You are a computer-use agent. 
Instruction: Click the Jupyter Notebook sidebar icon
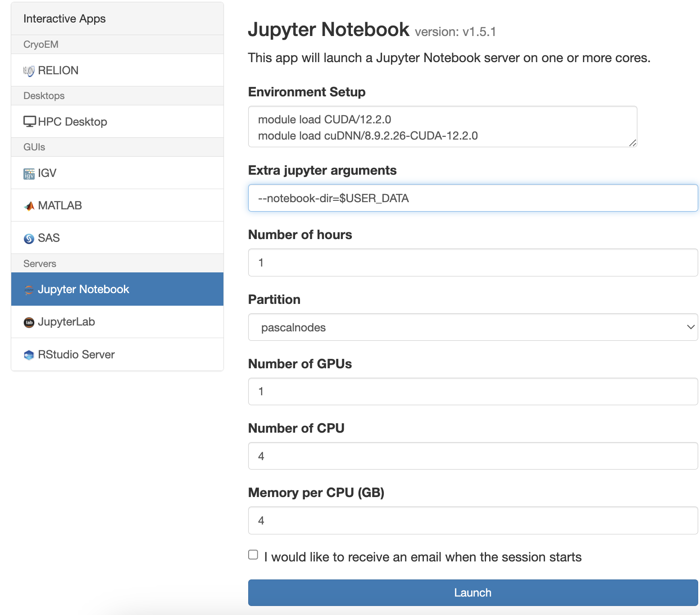29,289
